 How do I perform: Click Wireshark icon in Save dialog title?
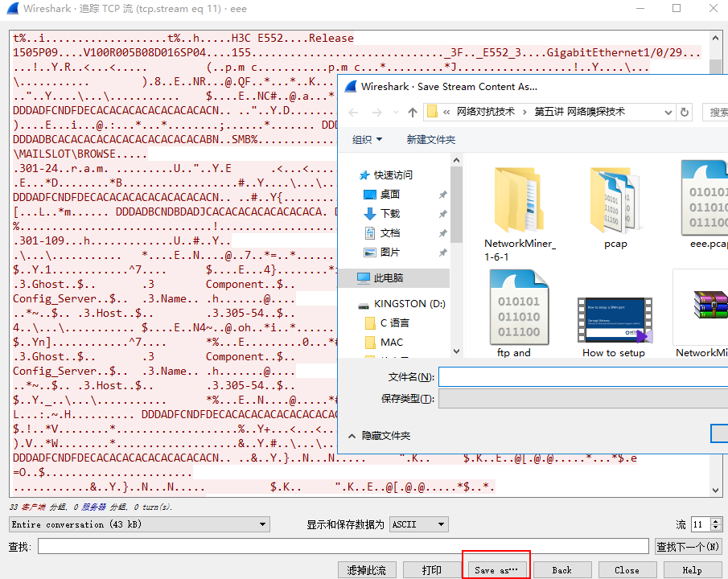click(x=352, y=86)
